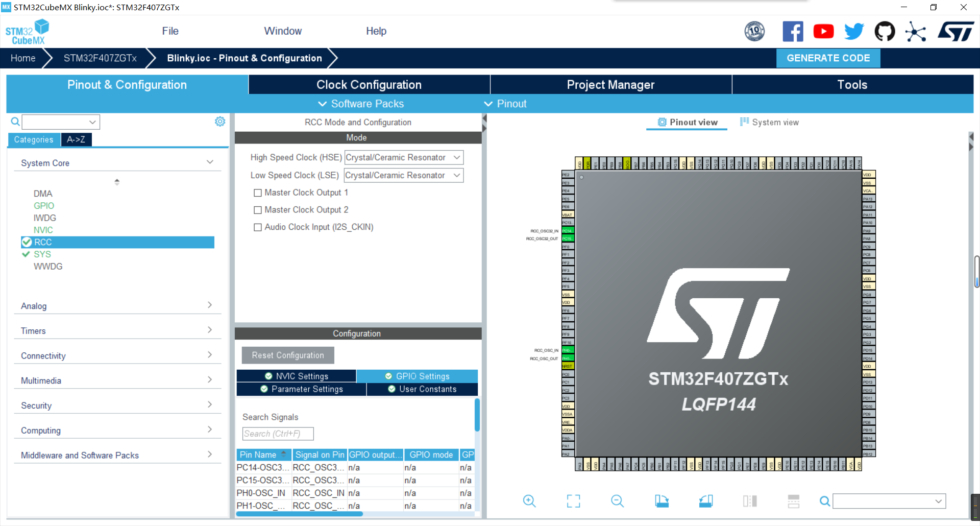Enable Master Clock Output 1
Viewport: 980px width, 526px height.
[258, 193]
